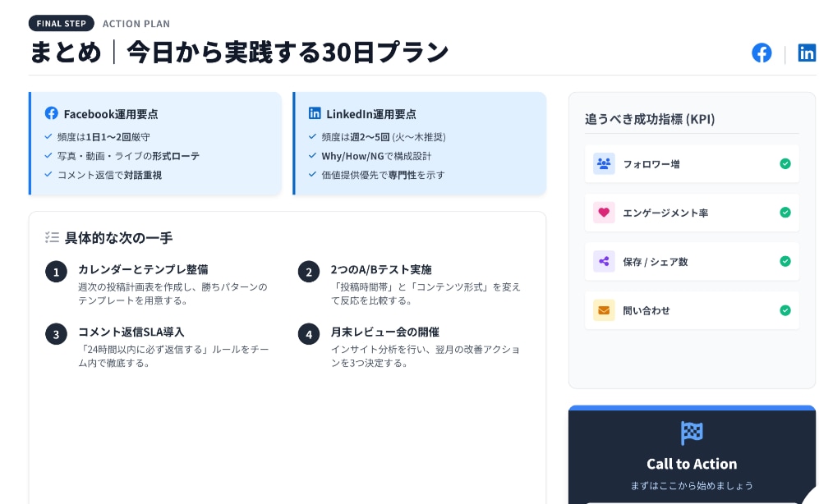Viewport: 819px width, 504px height.
Task: Click the text Why/How/NGで構成設計
Action: (x=376, y=156)
